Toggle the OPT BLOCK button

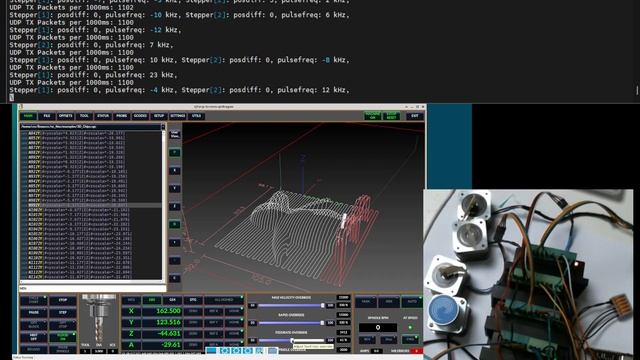33,325
